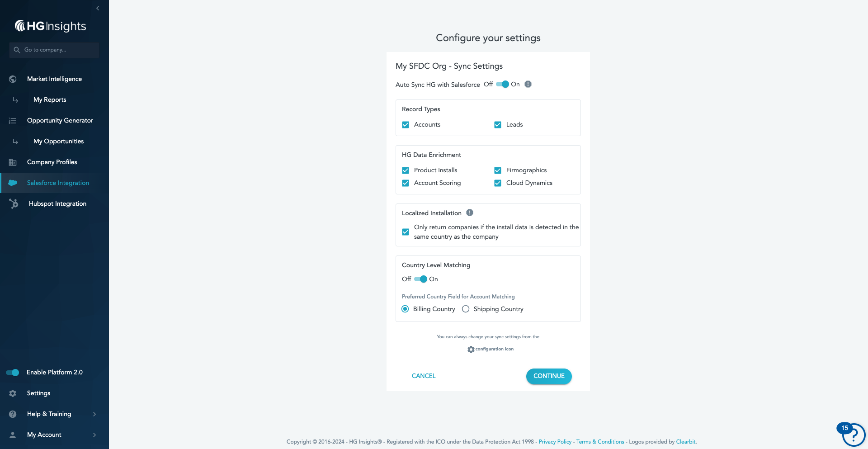Screen dimensions: 868x449
Task: Collapse the sidebar with the top chevron
Action: 98,8
